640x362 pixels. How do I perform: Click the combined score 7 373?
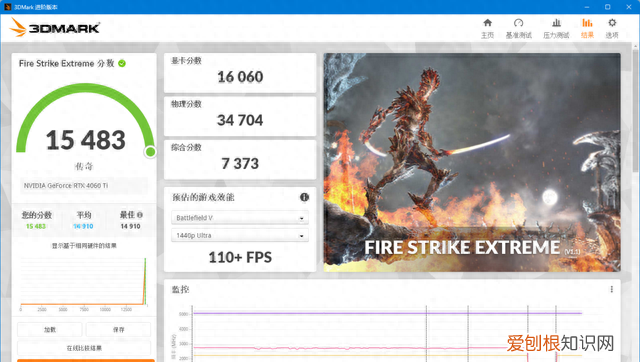(240, 164)
